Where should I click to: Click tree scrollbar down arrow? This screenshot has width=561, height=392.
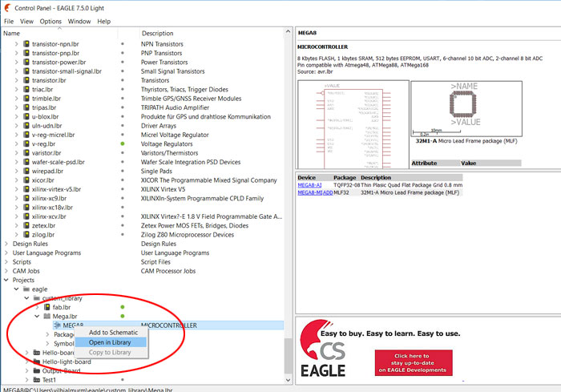point(288,380)
